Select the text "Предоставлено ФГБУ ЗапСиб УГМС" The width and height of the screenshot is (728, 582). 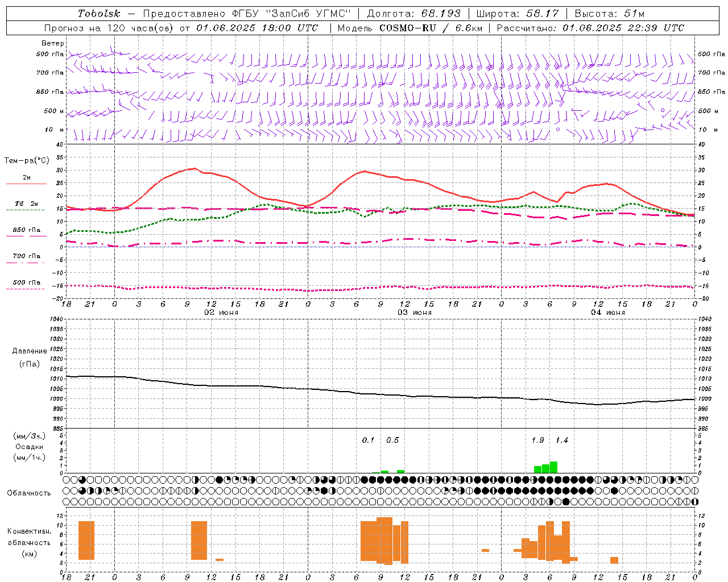click(x=247, y=14)
